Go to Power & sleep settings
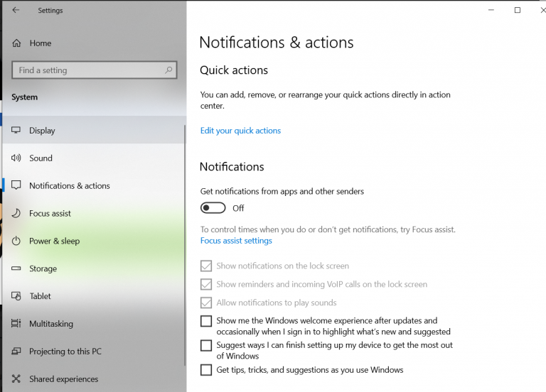 pos(93,241)
